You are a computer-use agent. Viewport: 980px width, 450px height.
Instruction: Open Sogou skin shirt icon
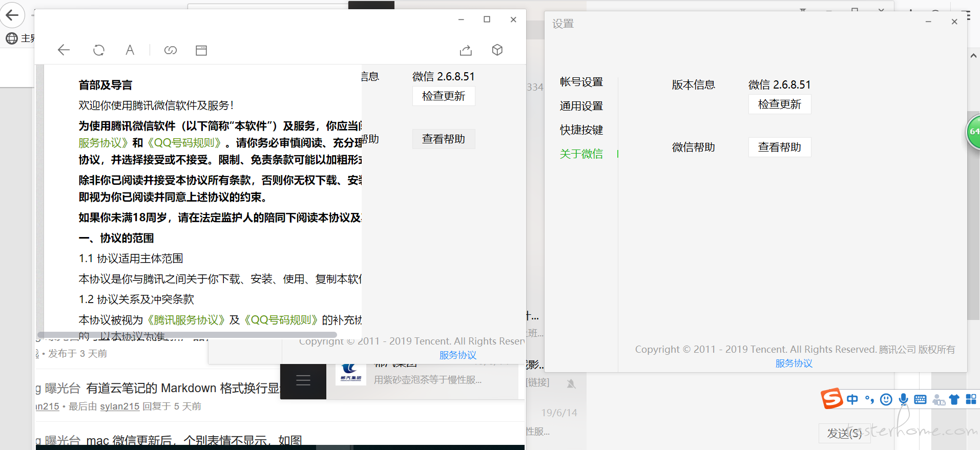954,399
